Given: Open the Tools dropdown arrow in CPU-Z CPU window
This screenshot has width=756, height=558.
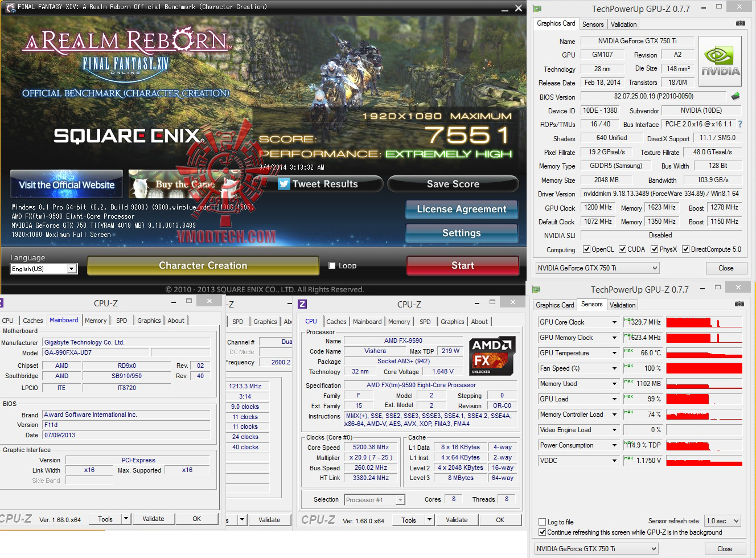Looking at the screenshot, I should 430,520.
